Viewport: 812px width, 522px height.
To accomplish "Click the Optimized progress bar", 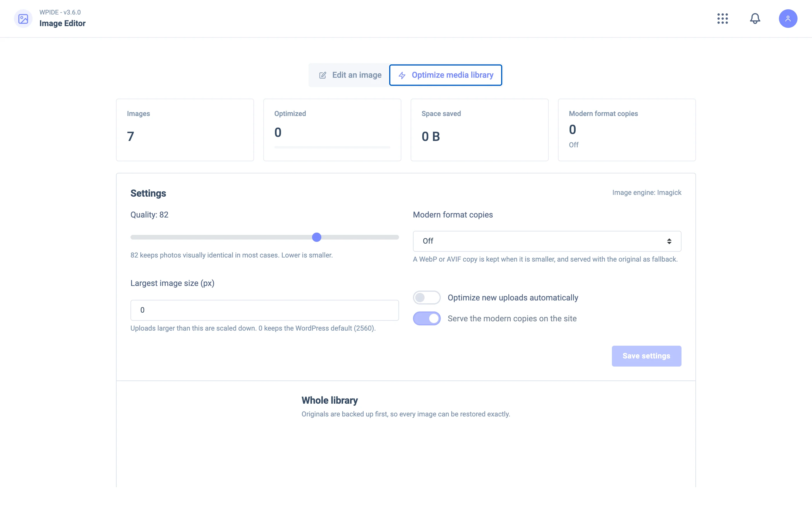I will (332, 147).
